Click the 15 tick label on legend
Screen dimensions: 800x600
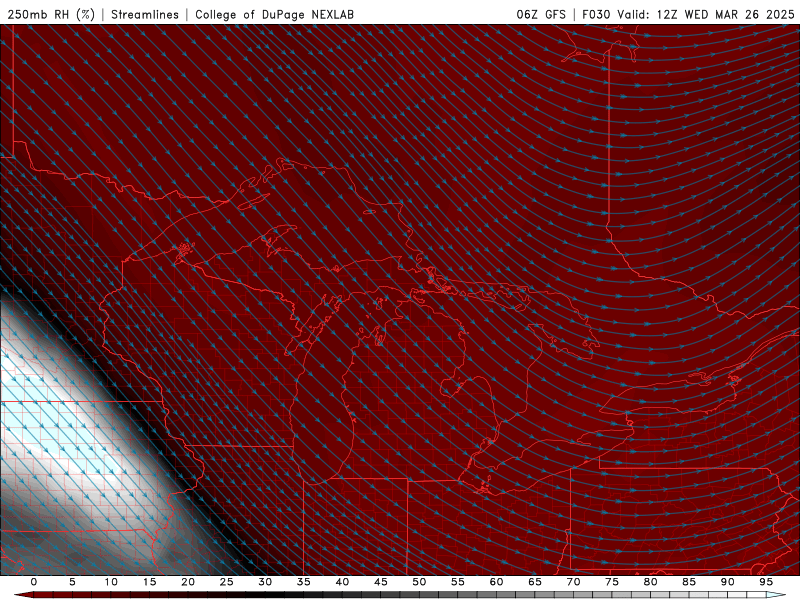(149, 582)
